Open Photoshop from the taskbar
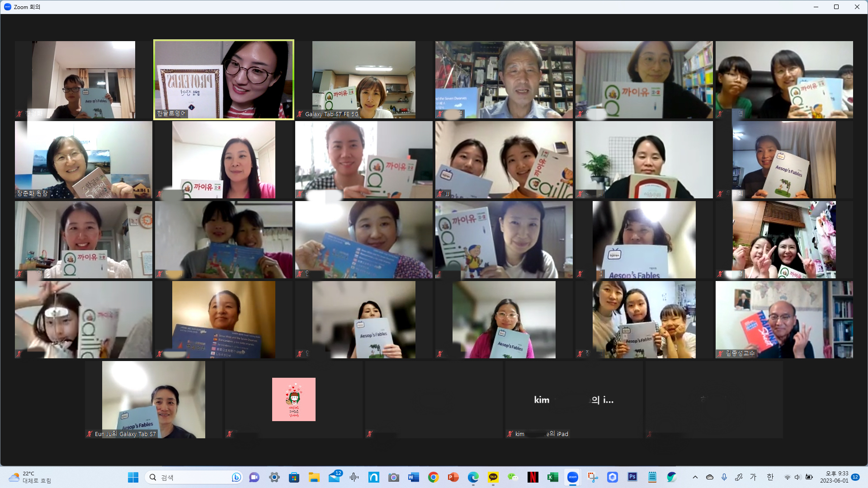Screen dimensions: 868x488 coord(632,477)
